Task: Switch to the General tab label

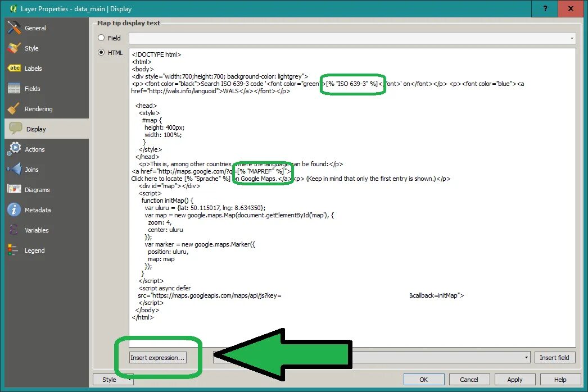Action: coord(35,28)
